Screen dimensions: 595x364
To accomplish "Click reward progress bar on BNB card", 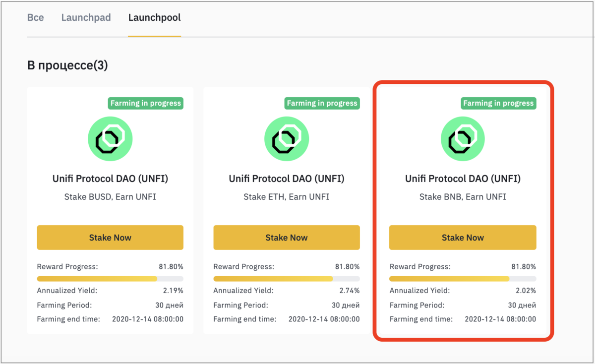I will tap(463, 279).
